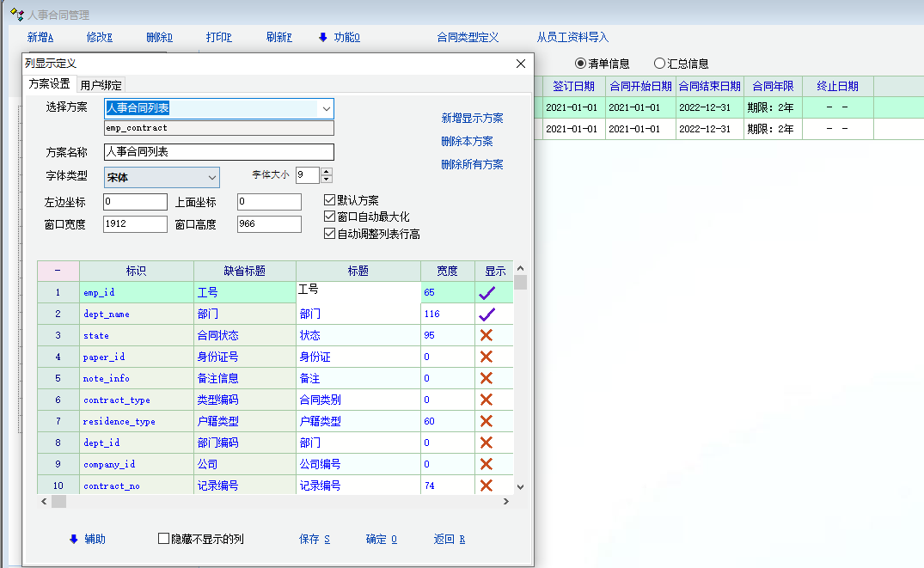This screenshot has width=924, height=568.
Task: Enable 隐藏不显示的列 checkbox
Action: click(x=164, y=539)
